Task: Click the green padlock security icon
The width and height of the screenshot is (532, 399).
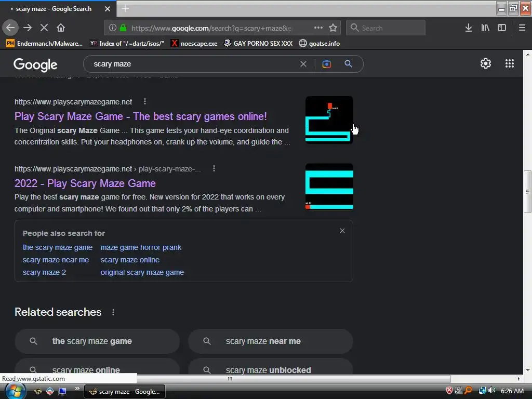Action: tap(123, 28)
